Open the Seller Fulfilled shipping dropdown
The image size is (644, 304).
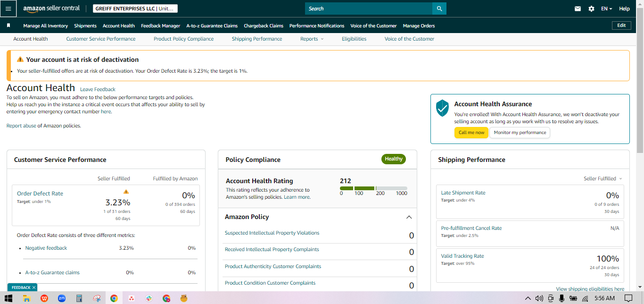pos(603,178)
